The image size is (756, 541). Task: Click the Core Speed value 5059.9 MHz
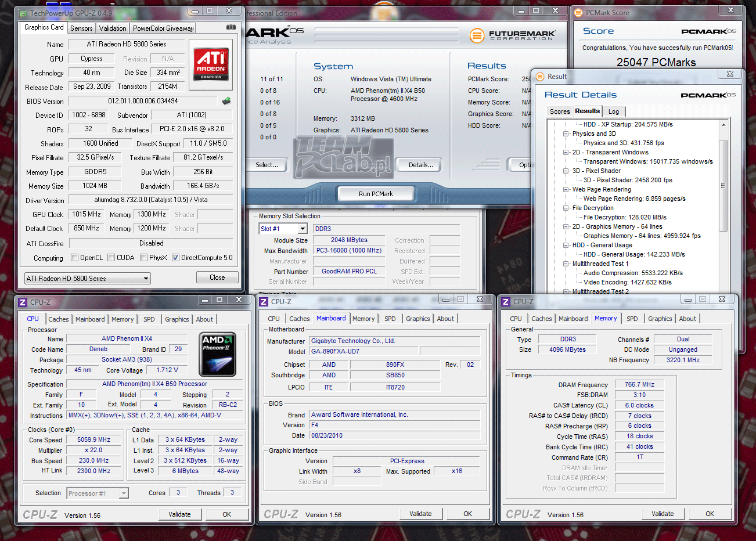pos(94,440)
